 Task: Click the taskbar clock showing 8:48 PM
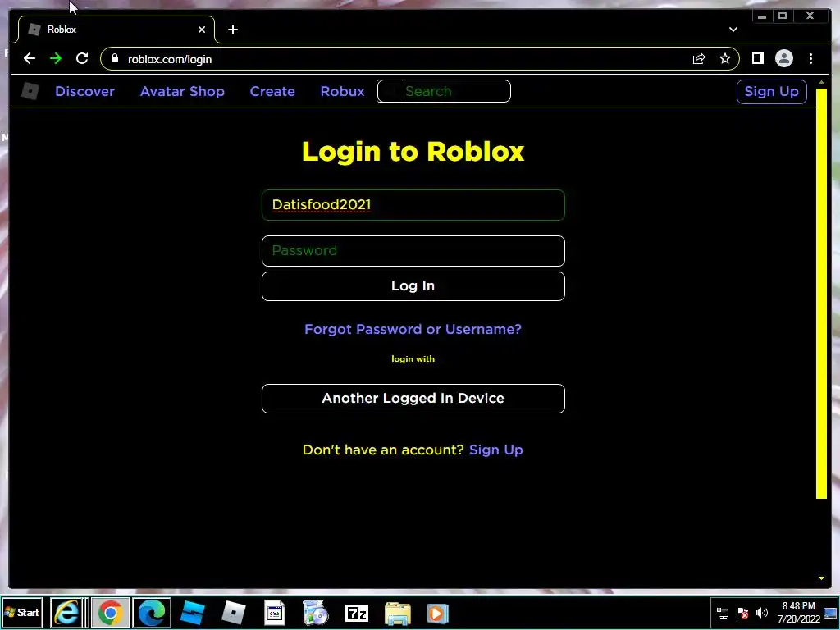coord(799,612)
